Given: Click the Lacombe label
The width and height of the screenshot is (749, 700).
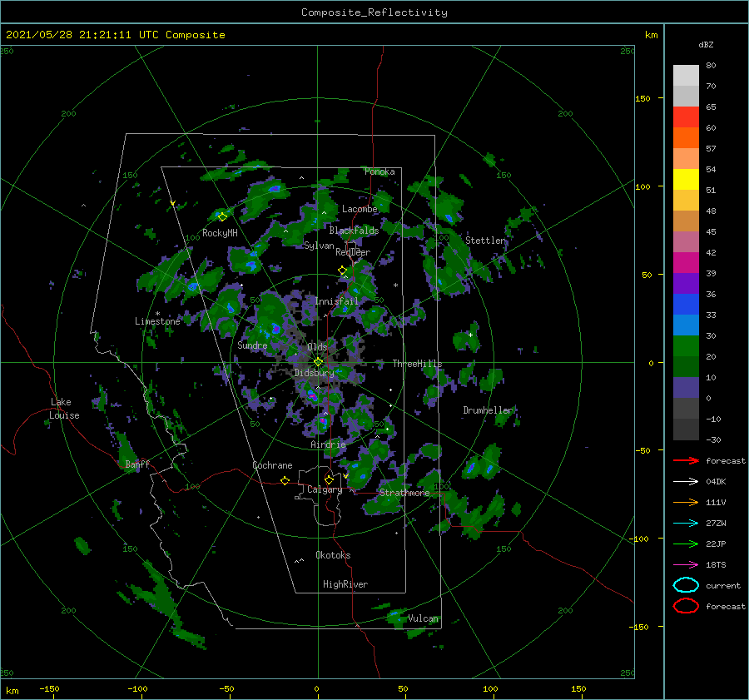Looking at the screenshot, I should [x=360, y=209].
